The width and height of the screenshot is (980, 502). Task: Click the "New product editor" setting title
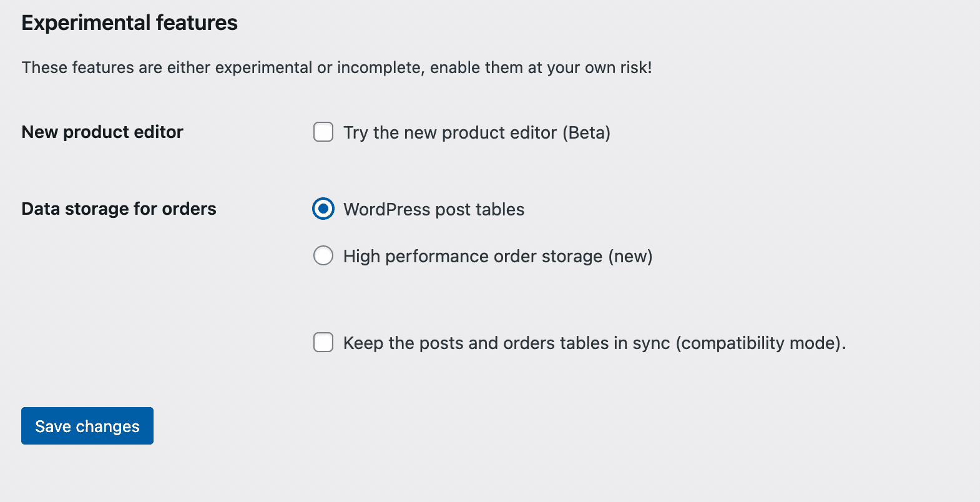[102, 132]
